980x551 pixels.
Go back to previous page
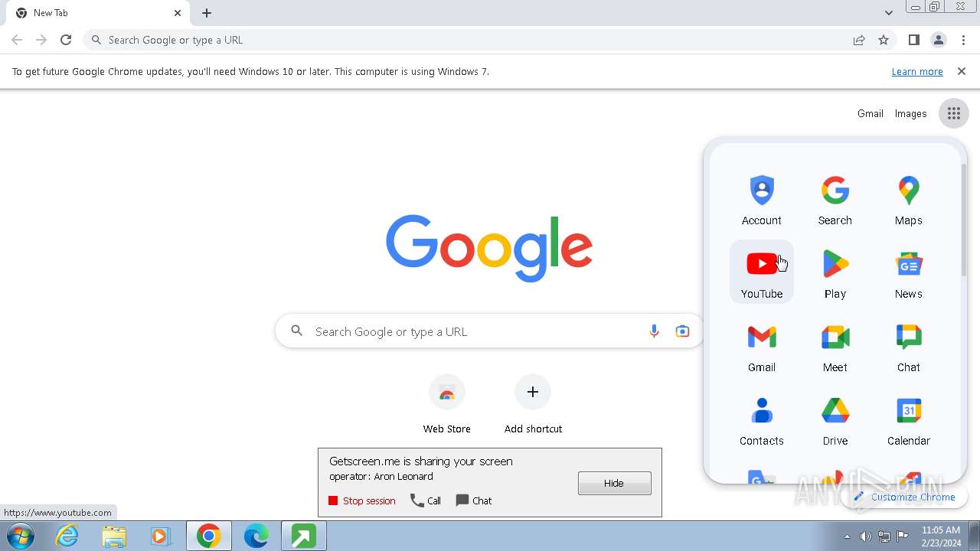(17, 40)
